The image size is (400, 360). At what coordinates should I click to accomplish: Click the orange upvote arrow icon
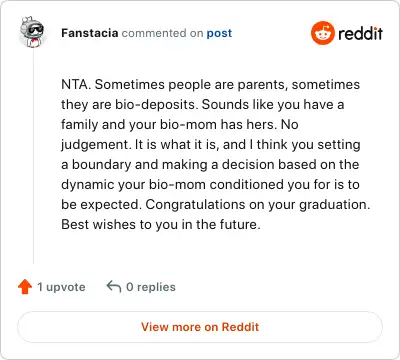pos(25,287)
